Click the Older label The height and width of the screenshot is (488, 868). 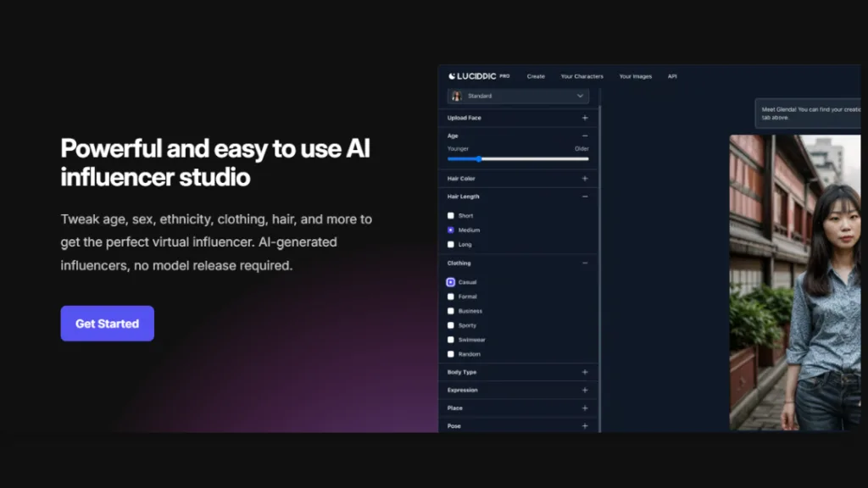[x=581, y=149]
